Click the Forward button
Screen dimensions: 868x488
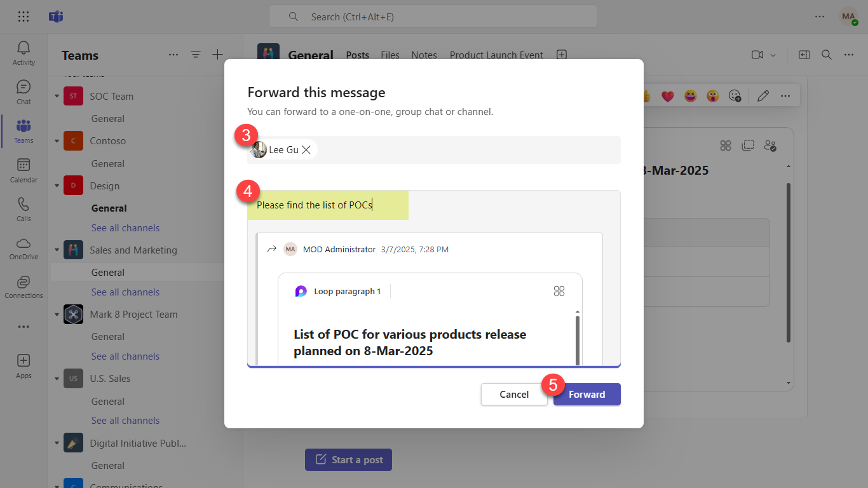coord(587,395)
